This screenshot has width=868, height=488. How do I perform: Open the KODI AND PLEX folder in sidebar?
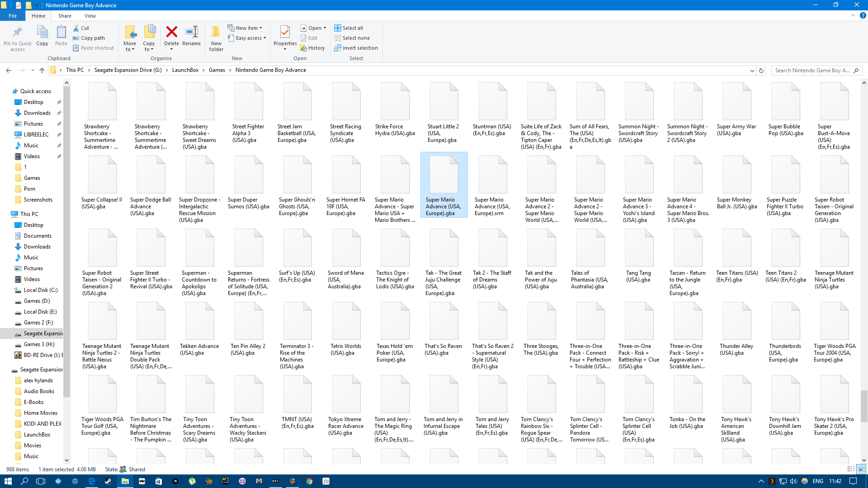point(42,424)
